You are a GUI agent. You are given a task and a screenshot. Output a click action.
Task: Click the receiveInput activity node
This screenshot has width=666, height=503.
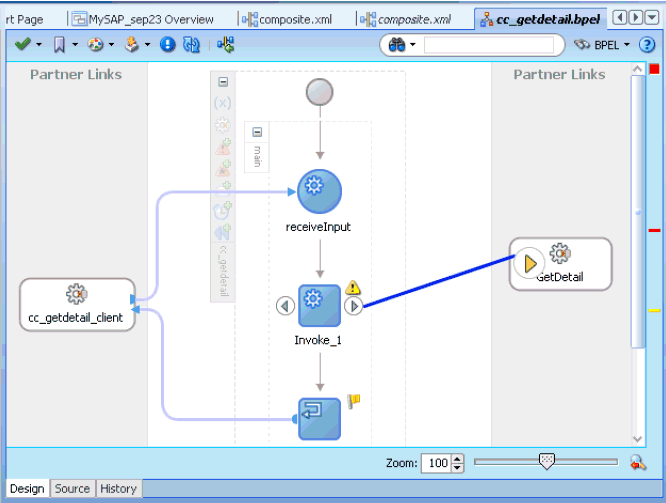pyautogui.click(x=319, y=190)
